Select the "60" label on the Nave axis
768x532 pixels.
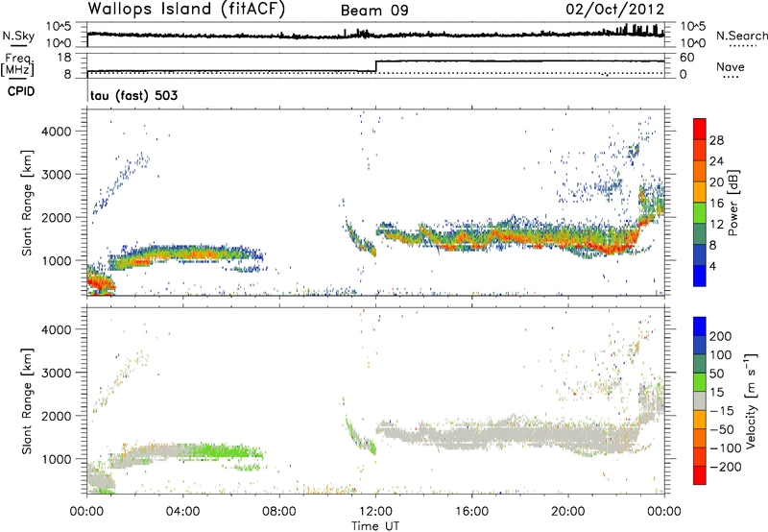687,58
